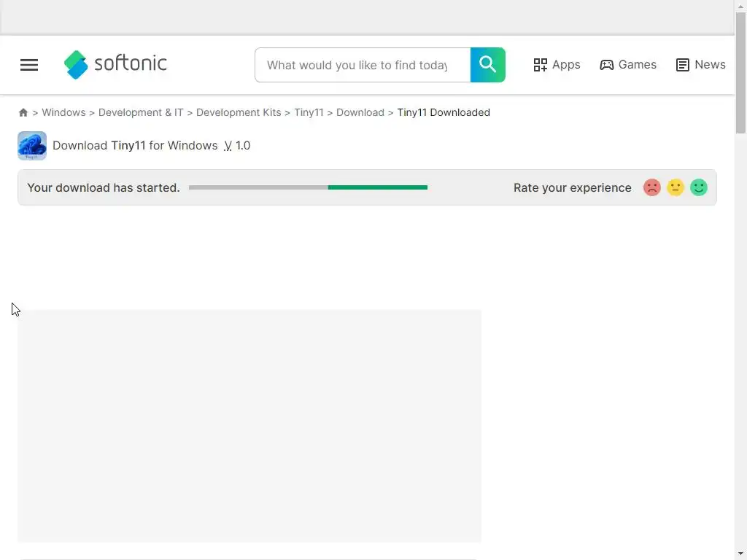Click the home breadcrumb icon
747x560 pixels.
tap(23, 112)
